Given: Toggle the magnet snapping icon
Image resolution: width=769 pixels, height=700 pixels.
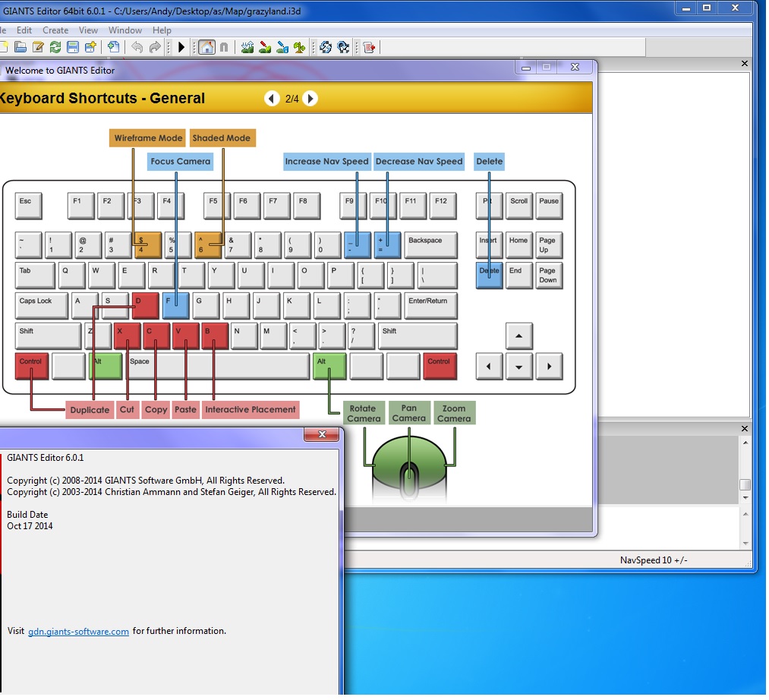Looking at the screenshot, I should (224, 47).
